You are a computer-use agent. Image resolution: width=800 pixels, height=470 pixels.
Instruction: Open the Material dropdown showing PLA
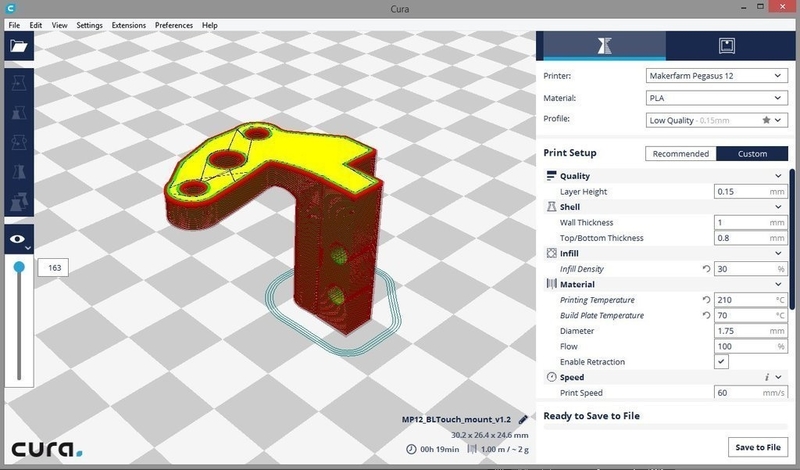(x=716, y=98)
